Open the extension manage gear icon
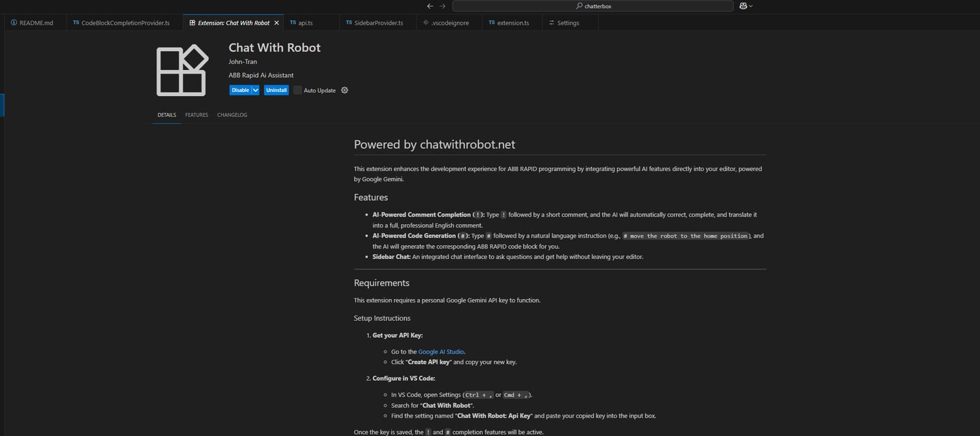 click(x=344, y=90)
